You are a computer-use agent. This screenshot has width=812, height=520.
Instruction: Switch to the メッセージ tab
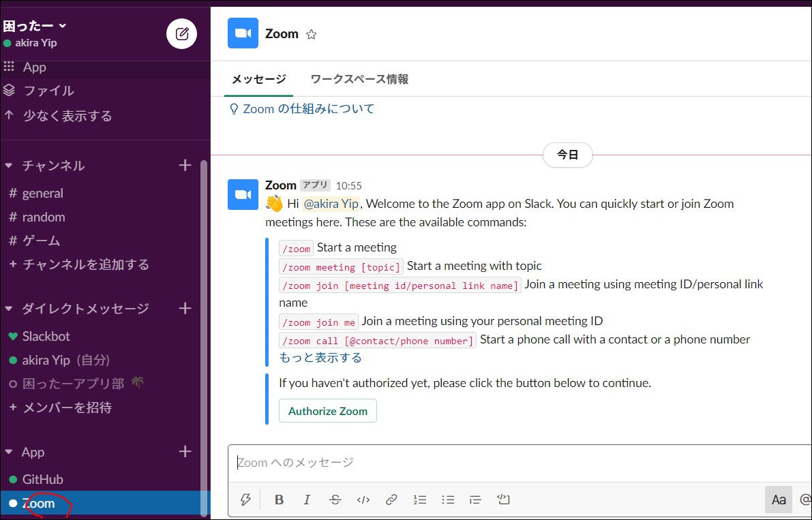pos(258,79)
